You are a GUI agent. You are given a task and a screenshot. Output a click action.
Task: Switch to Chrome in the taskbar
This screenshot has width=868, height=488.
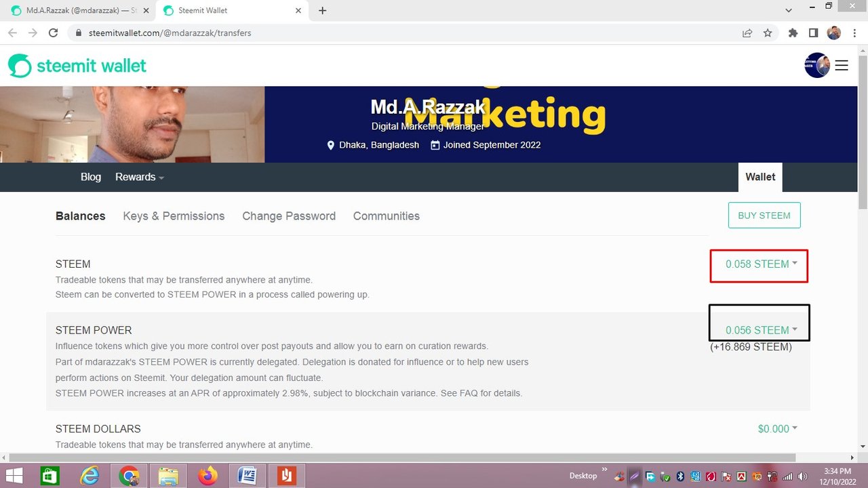[x=129, y=476]
